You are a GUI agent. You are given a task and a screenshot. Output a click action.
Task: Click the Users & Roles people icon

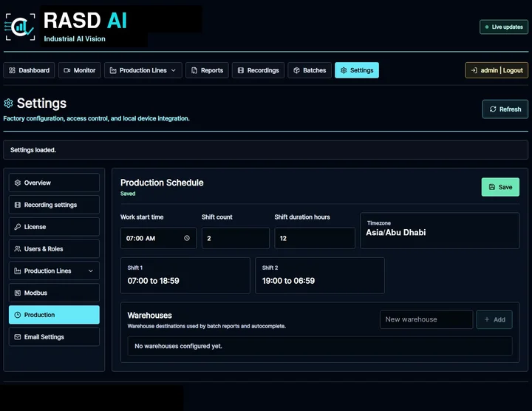pos(18,249)
